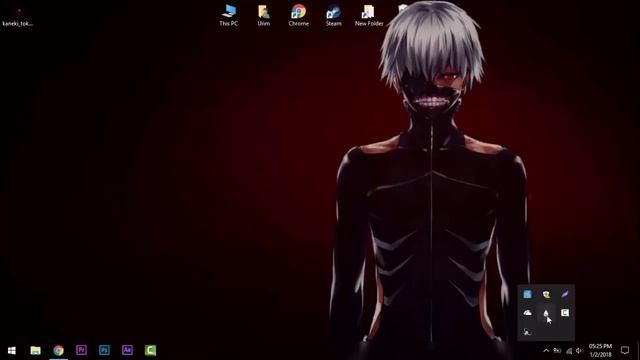Viewport: 640px width, 360px height.
Task: Launch Adobe Premiere Pro from the taskbar
Action: [81, 350]
